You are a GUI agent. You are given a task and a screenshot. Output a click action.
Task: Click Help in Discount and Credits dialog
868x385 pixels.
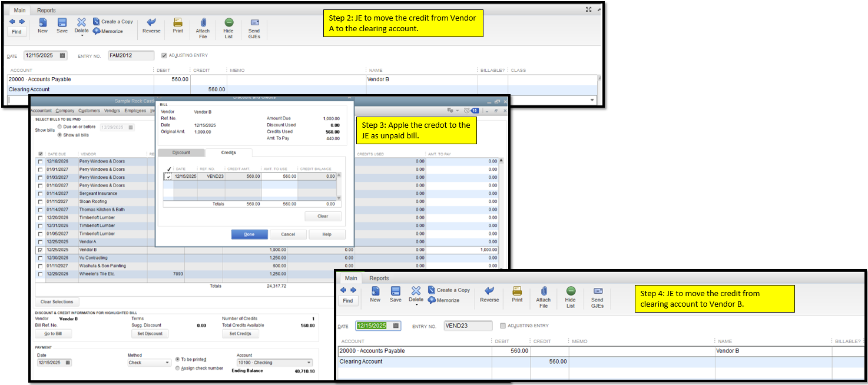pos(327,234)
